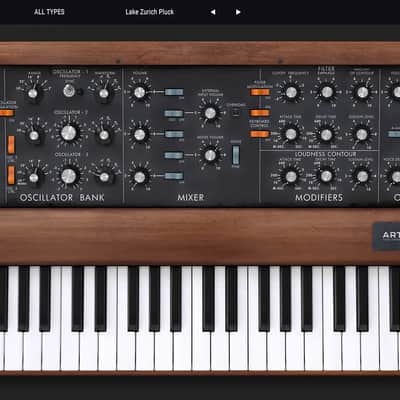Click the Oscillator 3 Volume knob in Mixer
The image size is (400, 400).
[140, 177]
